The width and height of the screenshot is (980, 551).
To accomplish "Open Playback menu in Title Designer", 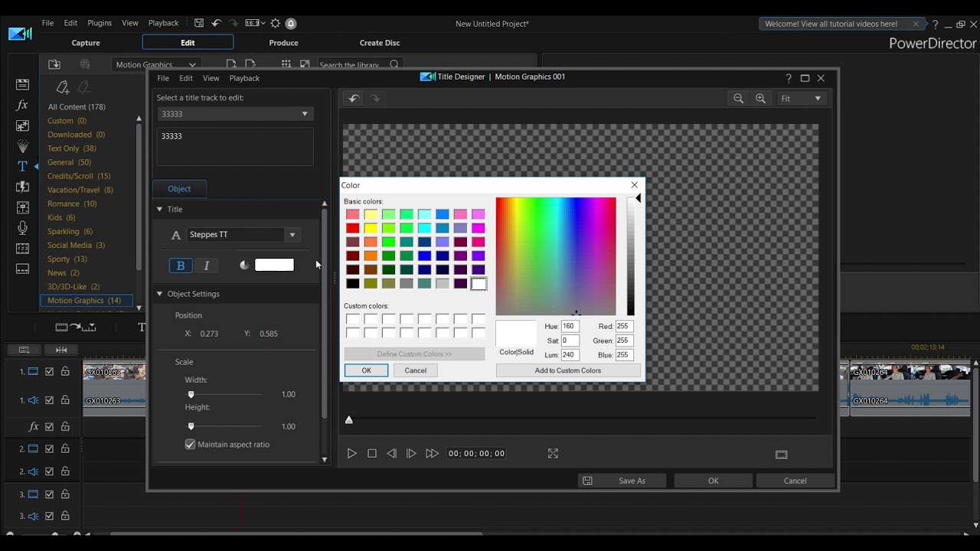I will point(244,78).
